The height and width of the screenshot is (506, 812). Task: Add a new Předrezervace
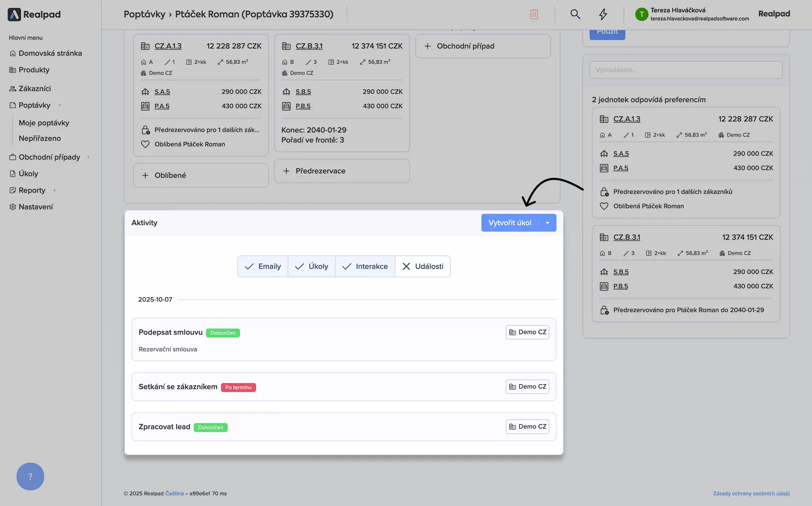[x=342, y=171]
